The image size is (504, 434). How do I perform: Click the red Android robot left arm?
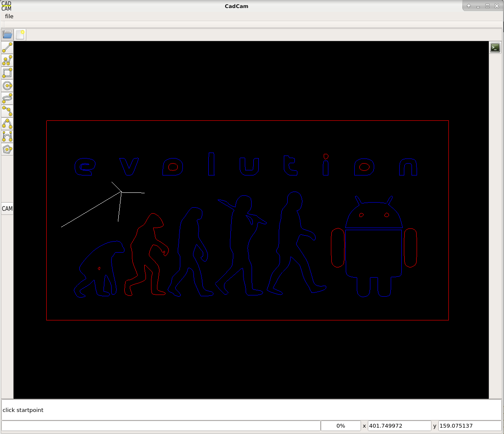[x=338, y=248]
